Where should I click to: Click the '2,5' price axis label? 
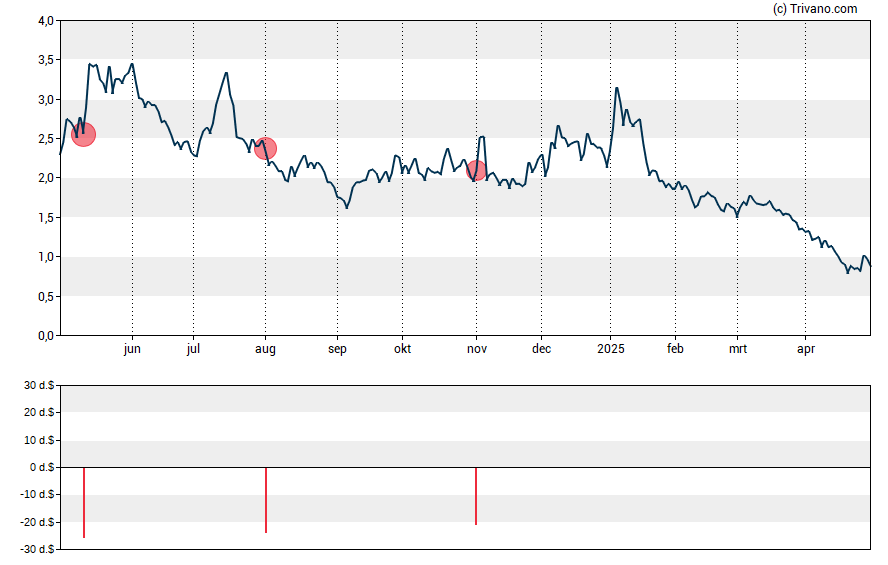[x=46, y=139]
